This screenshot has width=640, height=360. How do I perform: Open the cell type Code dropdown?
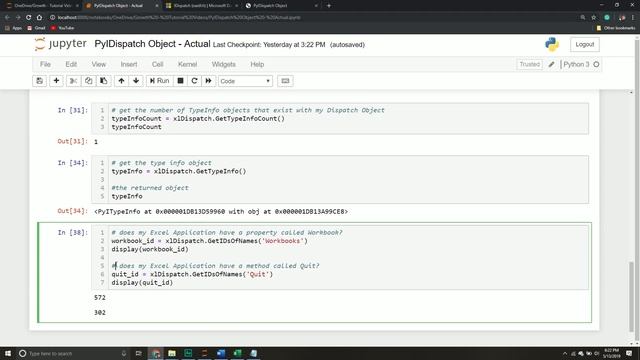pos(245,81)
